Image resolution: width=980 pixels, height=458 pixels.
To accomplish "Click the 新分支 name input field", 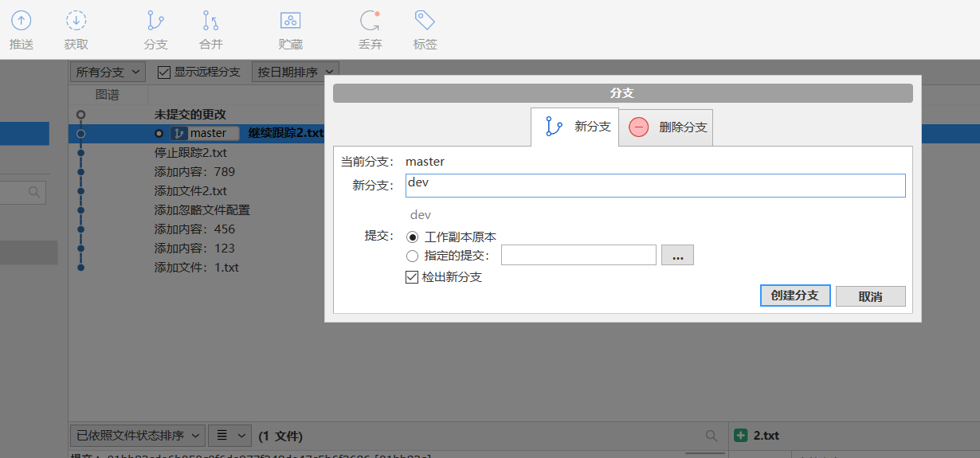I will pyautogui.click(x=655, y=185).
